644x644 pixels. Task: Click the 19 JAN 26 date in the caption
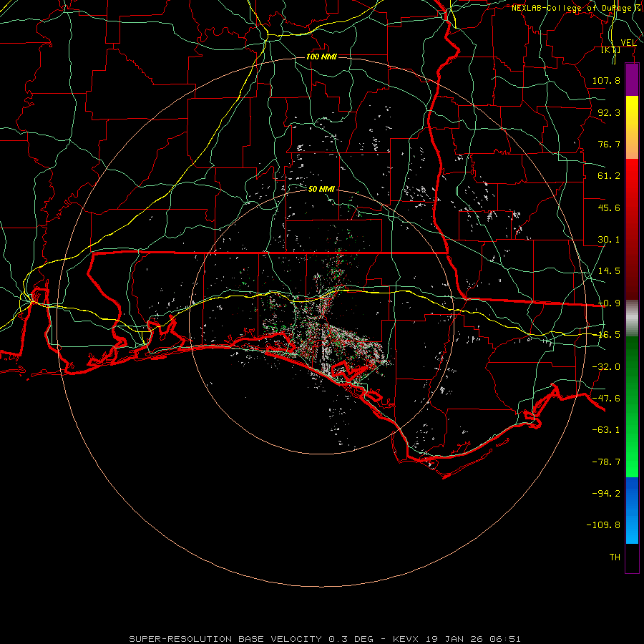454,639
